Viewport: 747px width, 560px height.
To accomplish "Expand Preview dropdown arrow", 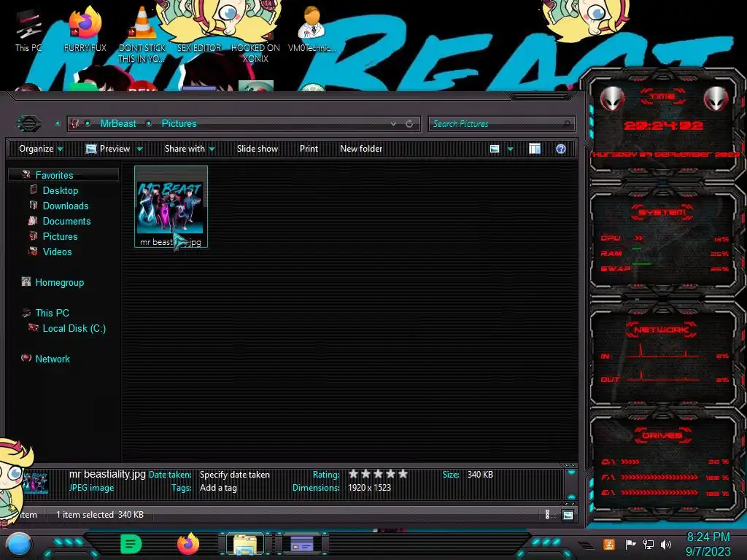I will 139,149.
